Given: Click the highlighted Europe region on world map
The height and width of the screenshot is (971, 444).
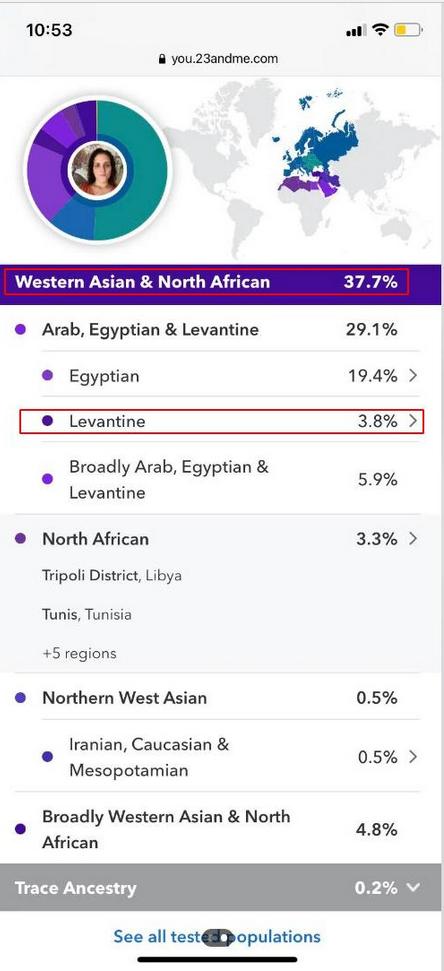Looking at the screenshot, I should pos(319,144).
